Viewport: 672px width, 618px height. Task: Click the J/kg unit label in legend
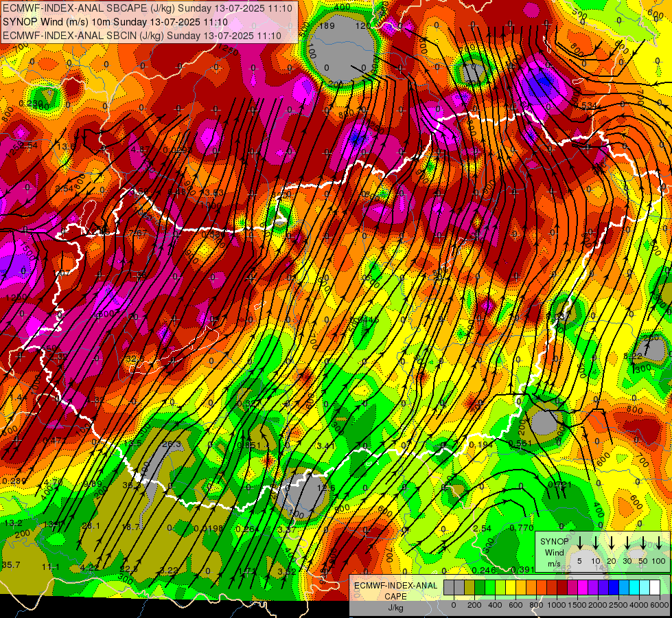click(x=395, y=608)
